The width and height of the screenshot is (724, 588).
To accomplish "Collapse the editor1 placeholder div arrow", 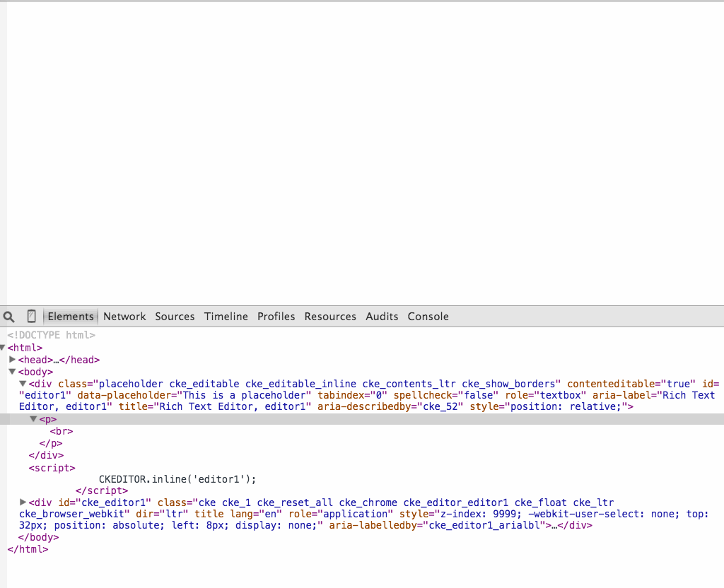I will pyautogui.click(x=23, y=384).
